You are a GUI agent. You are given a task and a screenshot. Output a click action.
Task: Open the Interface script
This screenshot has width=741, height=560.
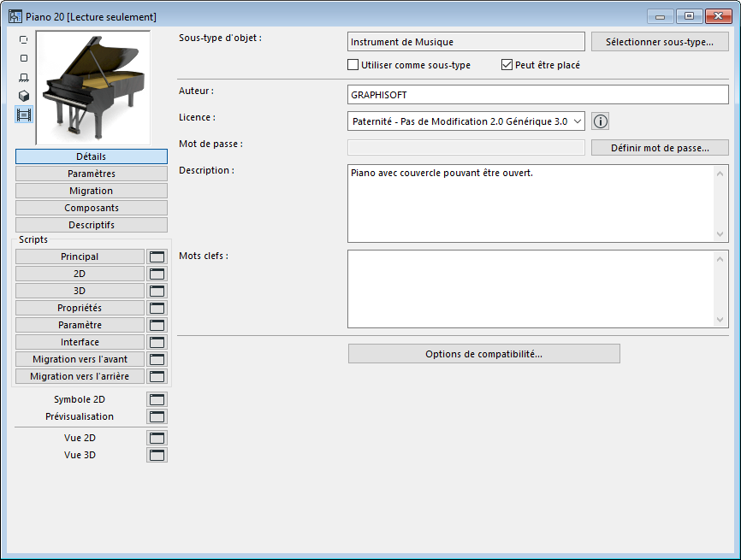(80, 342)
